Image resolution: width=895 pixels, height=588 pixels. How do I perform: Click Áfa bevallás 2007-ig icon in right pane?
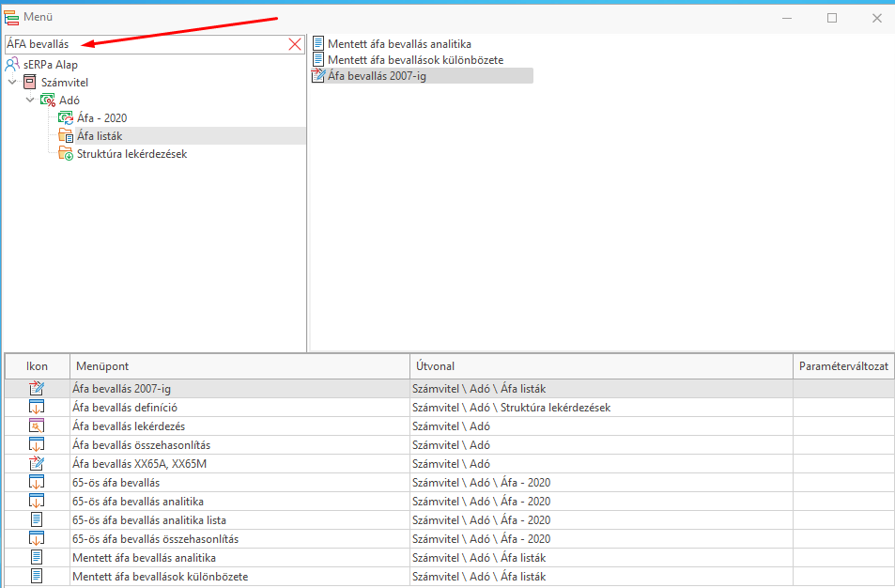pyautogui.click(x=318, y=75)
